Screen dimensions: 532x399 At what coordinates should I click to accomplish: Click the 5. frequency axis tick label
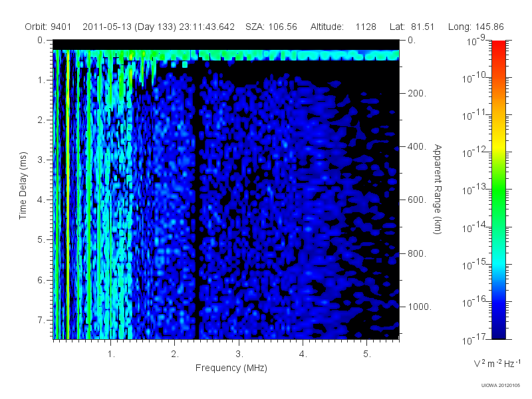367,354
